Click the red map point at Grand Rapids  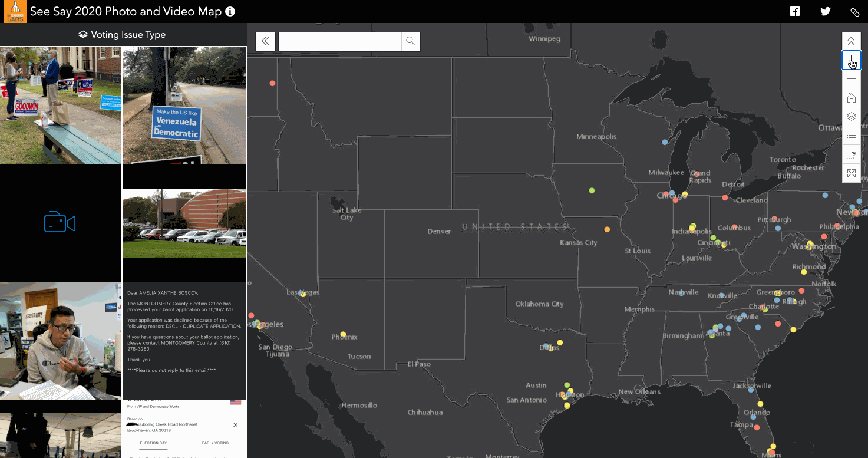click(697, 174)
